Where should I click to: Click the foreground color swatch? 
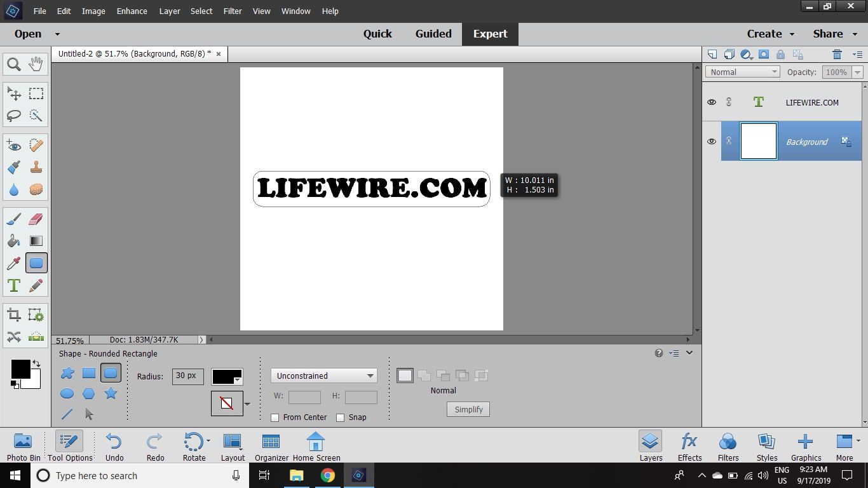point(20,369)
